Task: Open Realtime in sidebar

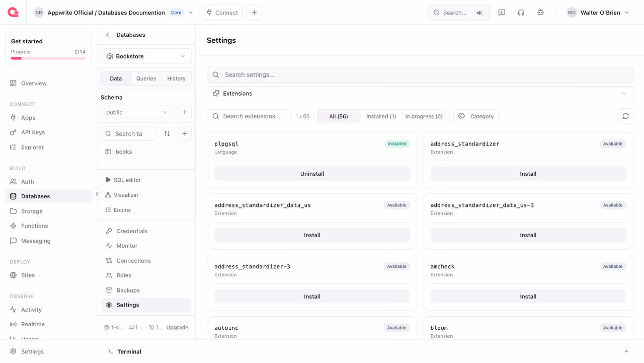Action: pyautogui.click(x=48, y=324)
